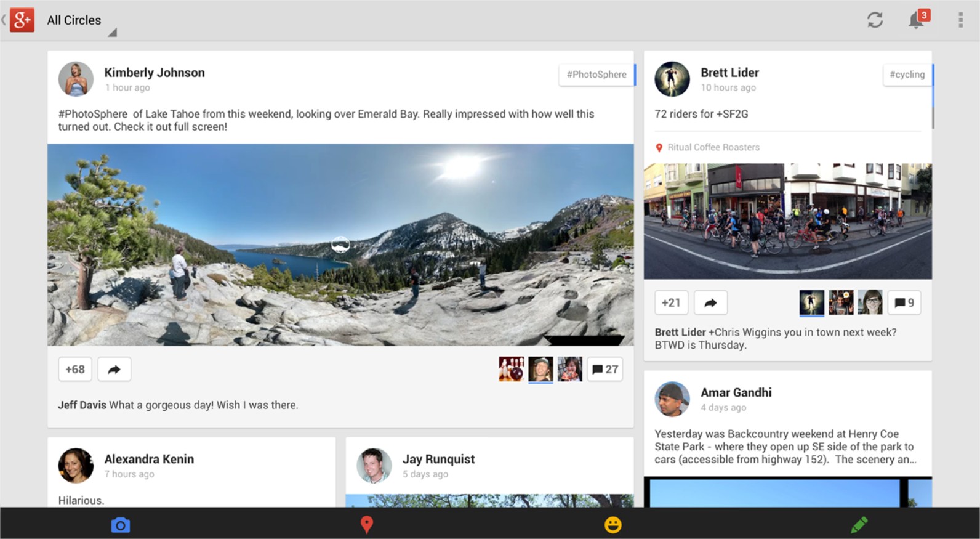Tap the red location pin icon

click(366, 524)
